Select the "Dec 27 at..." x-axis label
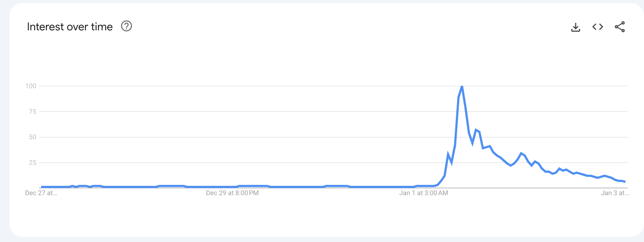The image size is (644, 242). [41, 193]
